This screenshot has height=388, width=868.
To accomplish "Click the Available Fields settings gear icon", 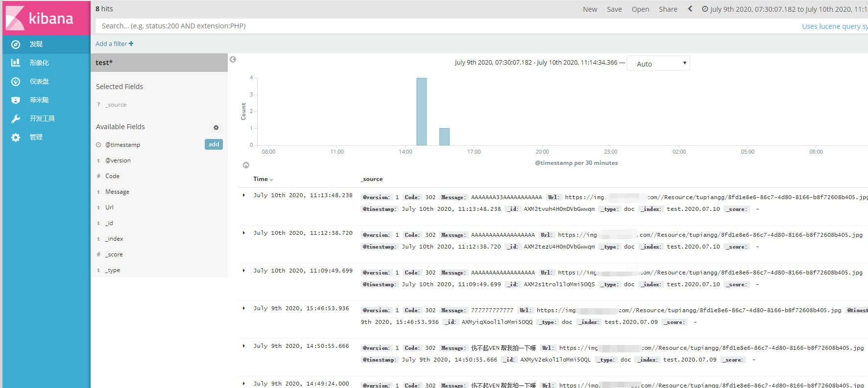I will click(216, 128).
